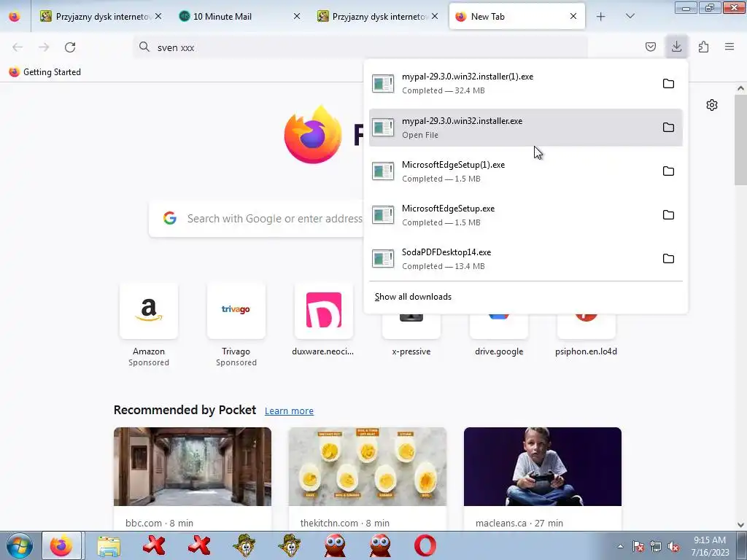The image size is (747, 560).
Task: Open thekitchn.com eggs story thumbnail
Action: [368, 467]
